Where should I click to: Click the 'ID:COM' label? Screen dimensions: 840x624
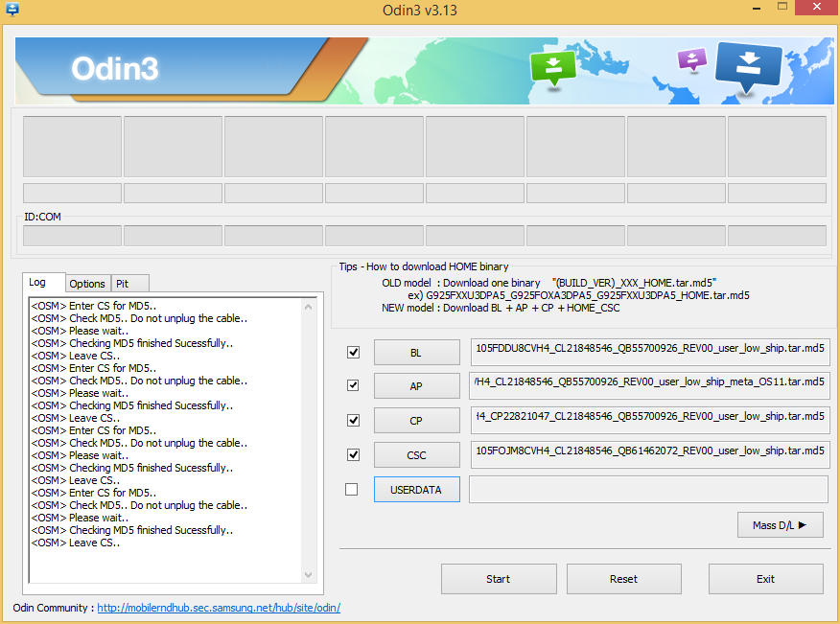(42, 217)
